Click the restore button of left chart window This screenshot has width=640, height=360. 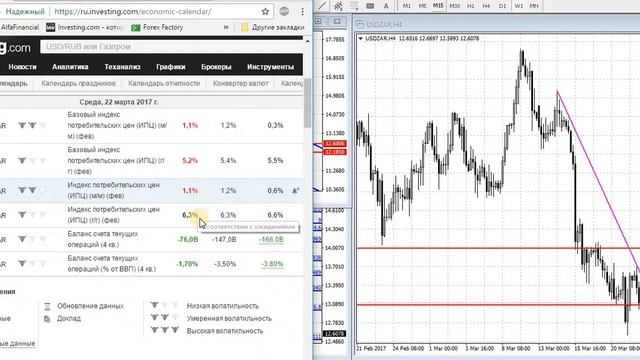point(318,21)
